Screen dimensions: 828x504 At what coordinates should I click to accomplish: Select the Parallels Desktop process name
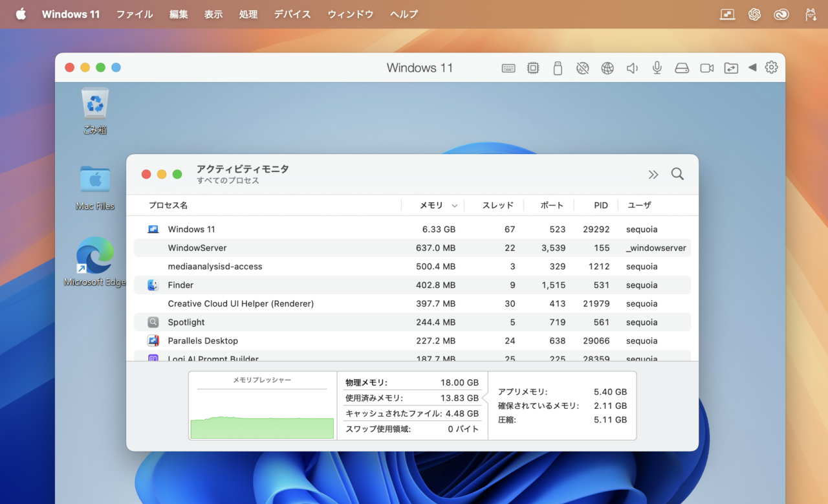[203, 341]
